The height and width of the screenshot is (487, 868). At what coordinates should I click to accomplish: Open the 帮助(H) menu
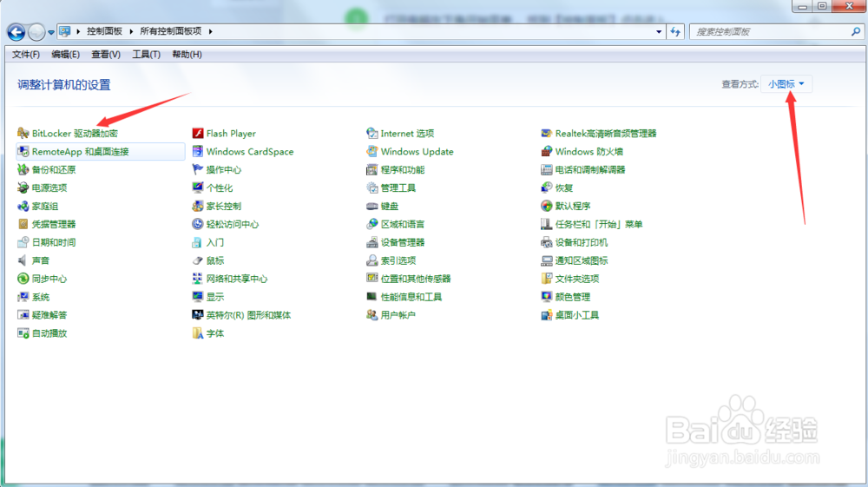(x=187, y=54)
